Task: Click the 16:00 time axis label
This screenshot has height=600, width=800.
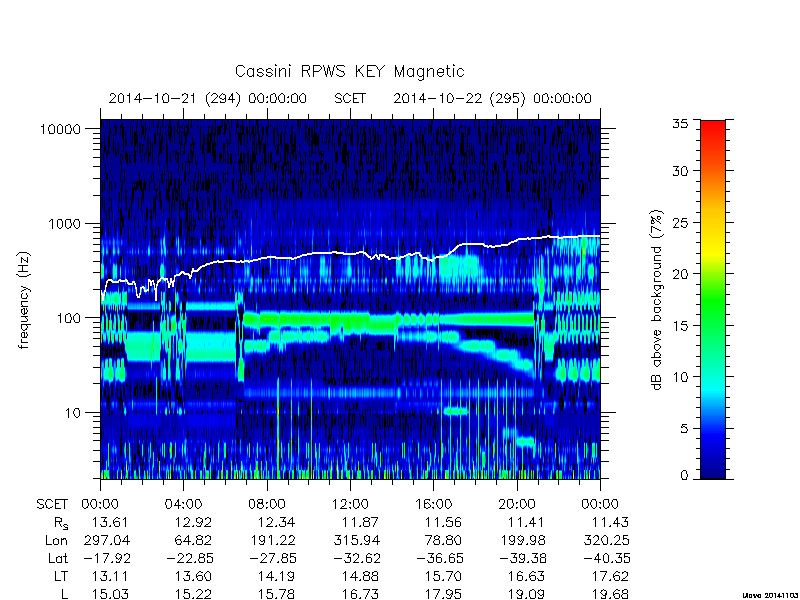Action: pyautogui.click(x=433, y=504)
